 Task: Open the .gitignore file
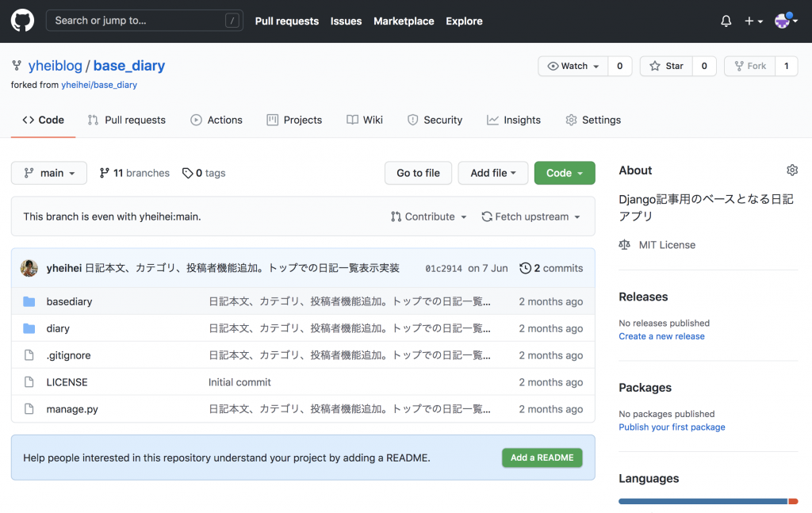(68, 355)
